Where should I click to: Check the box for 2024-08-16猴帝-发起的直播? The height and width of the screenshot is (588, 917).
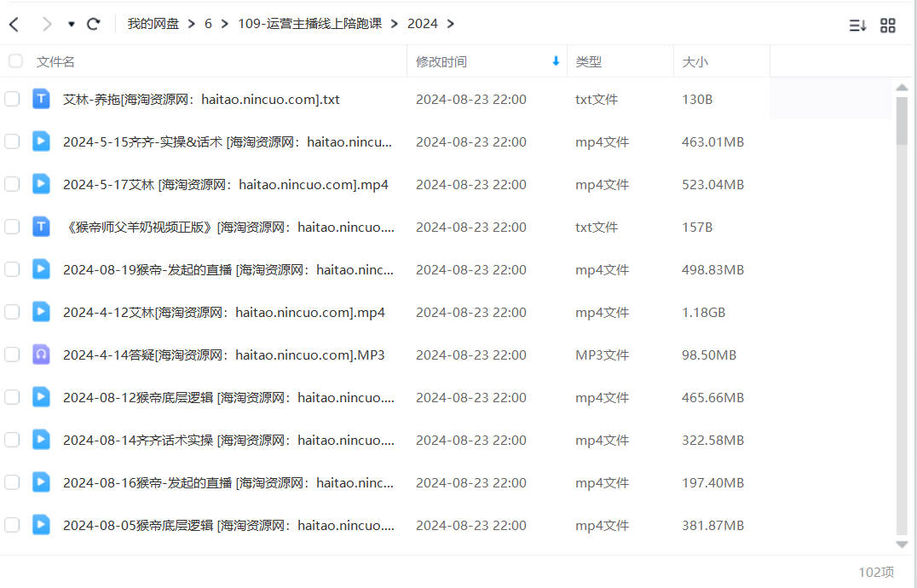(x=12, y=483)
